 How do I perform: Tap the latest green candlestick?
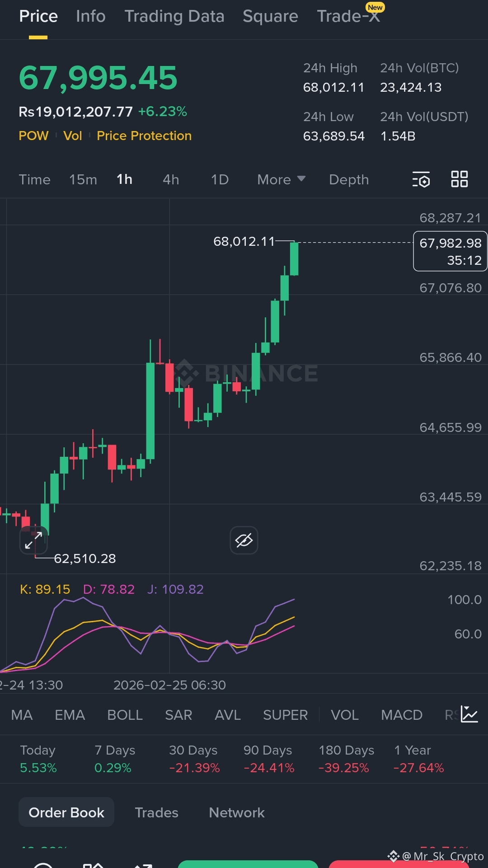coord(294,258)
